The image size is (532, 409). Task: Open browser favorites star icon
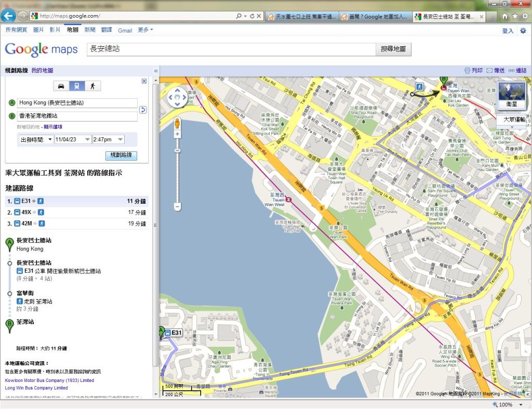point(515,16)
